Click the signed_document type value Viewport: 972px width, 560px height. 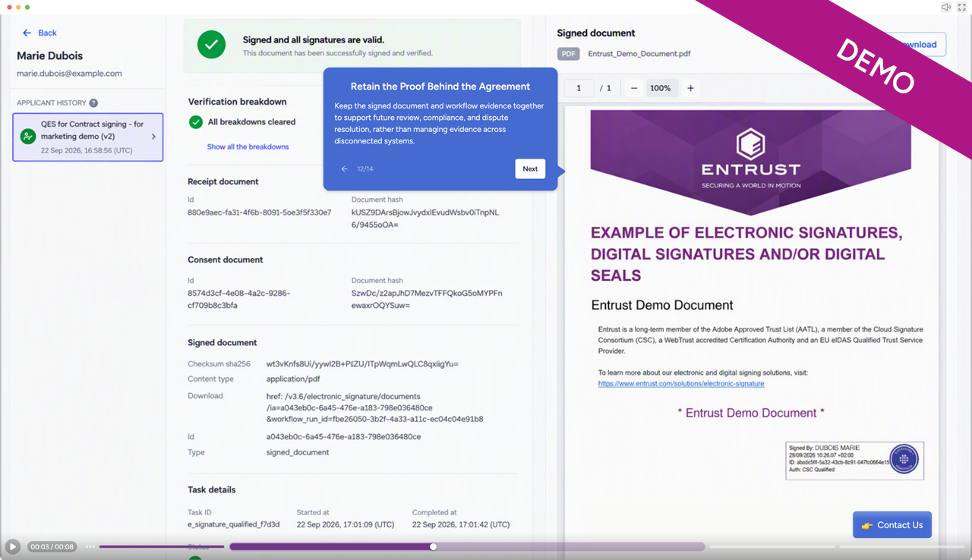pyautogui.click(x=298, y=452)
